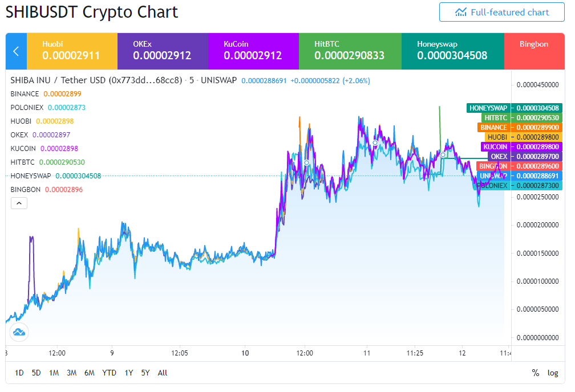Click the HUOBI price axis label
The width and height of the screenshot is (575, 392).
pyautogui.click(x=523, y=137)
